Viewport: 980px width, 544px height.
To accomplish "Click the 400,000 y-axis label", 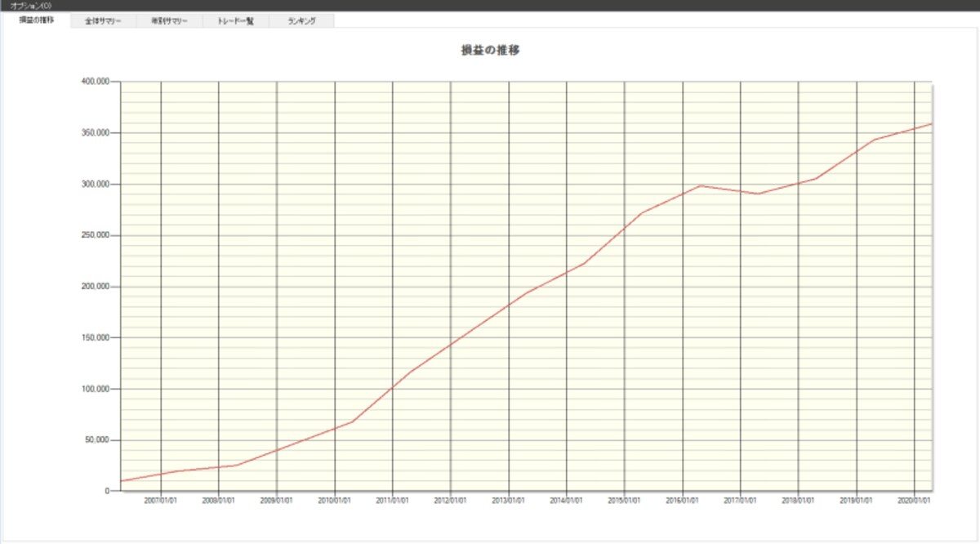I will [95, 82].
